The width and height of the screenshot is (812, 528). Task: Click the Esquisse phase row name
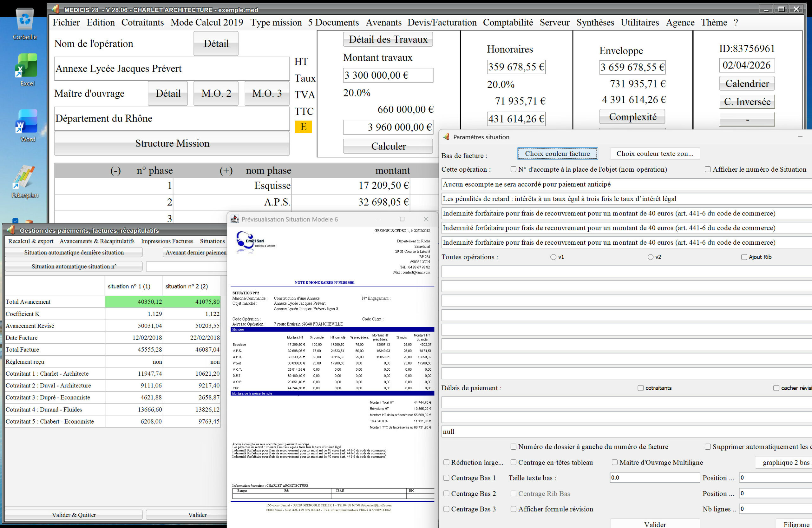[x=272, y=186]
